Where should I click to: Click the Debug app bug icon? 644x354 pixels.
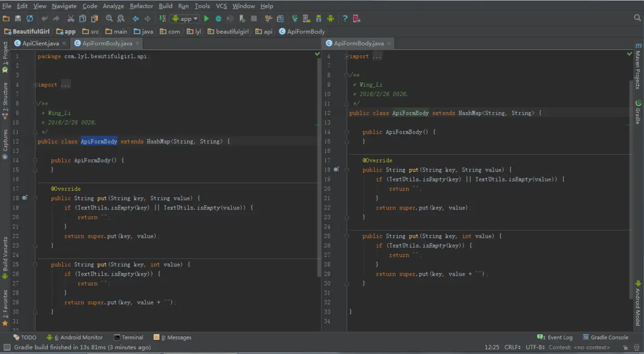point(218,19)
